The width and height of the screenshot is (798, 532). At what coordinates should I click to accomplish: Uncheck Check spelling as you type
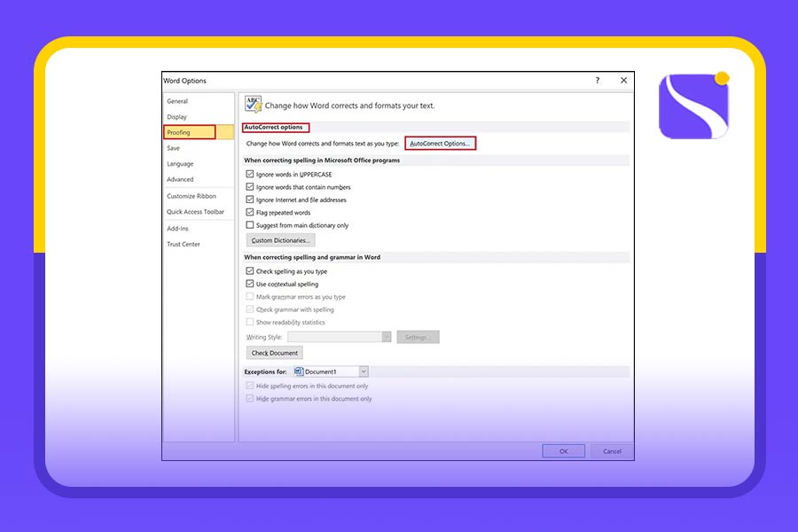pyautogui.click(x=250, y=271)
